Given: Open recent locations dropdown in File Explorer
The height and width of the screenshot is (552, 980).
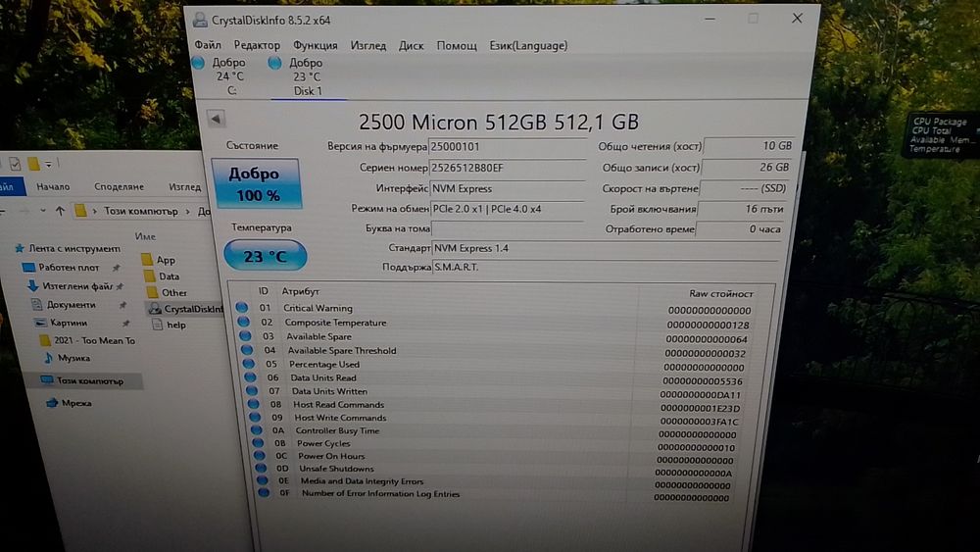Looking at the screenshot, I should tap(42, 211).
